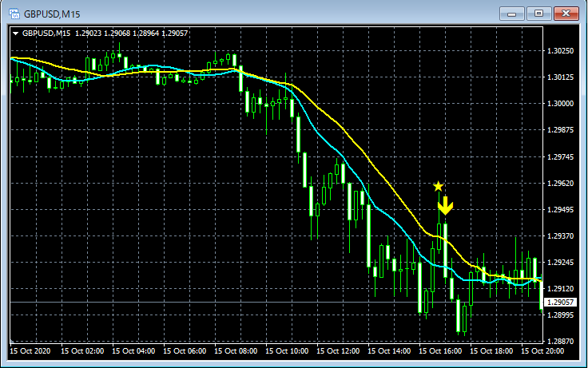This screenshot has width=588, height=368.
Task: Click the 15 Oct 20:00 time label
Action: pyautogui.click(x=542, y=351)
